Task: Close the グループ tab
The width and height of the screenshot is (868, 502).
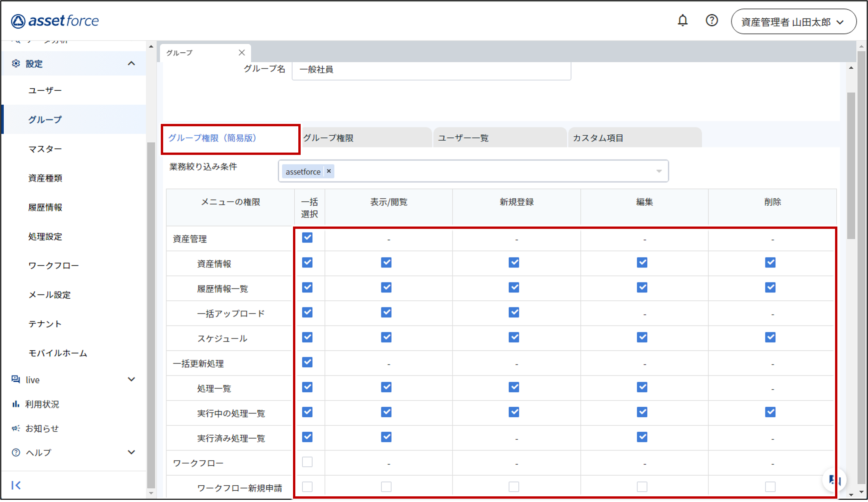Action: 242,52
